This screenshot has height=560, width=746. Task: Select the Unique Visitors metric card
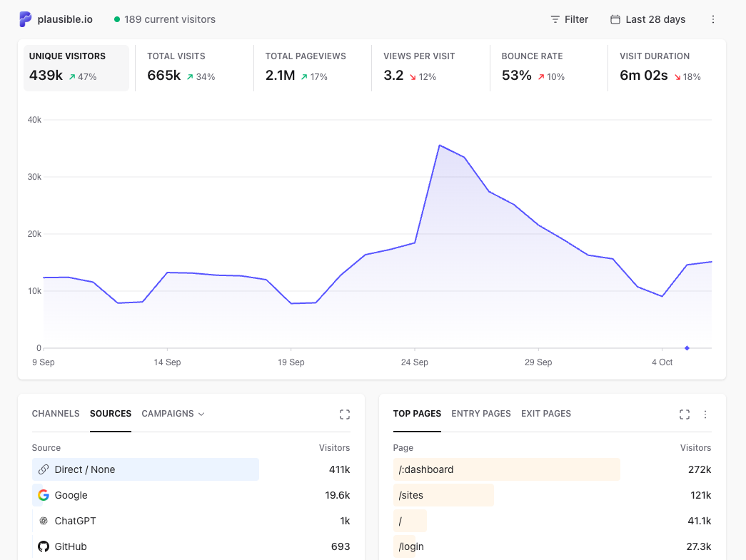[76, 68]
